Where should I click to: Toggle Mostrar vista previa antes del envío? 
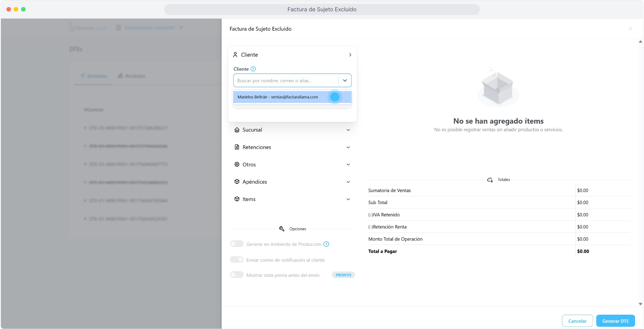click(237, 275)
